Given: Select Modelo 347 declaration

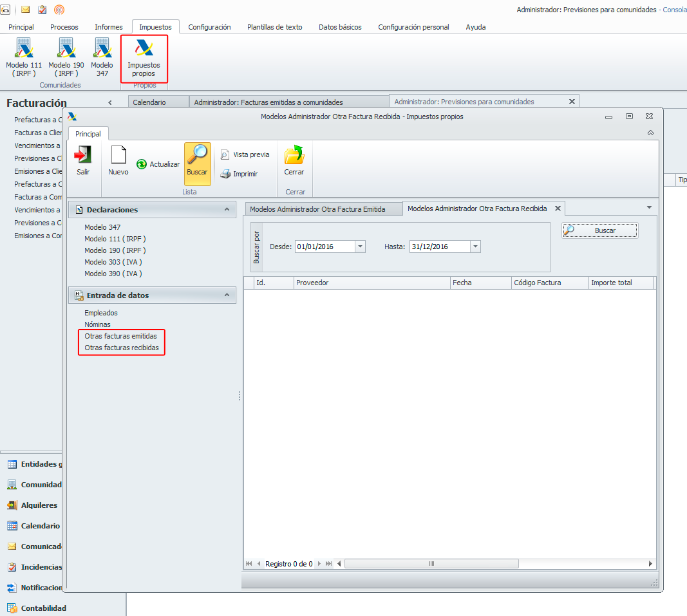Looking at the screenshot, I should point(102,227).
